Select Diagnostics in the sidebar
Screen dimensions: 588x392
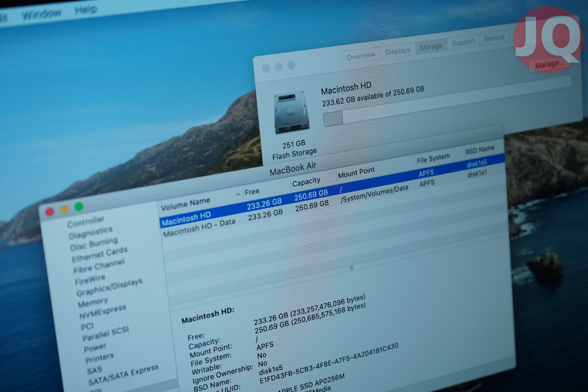pos(91,232)
